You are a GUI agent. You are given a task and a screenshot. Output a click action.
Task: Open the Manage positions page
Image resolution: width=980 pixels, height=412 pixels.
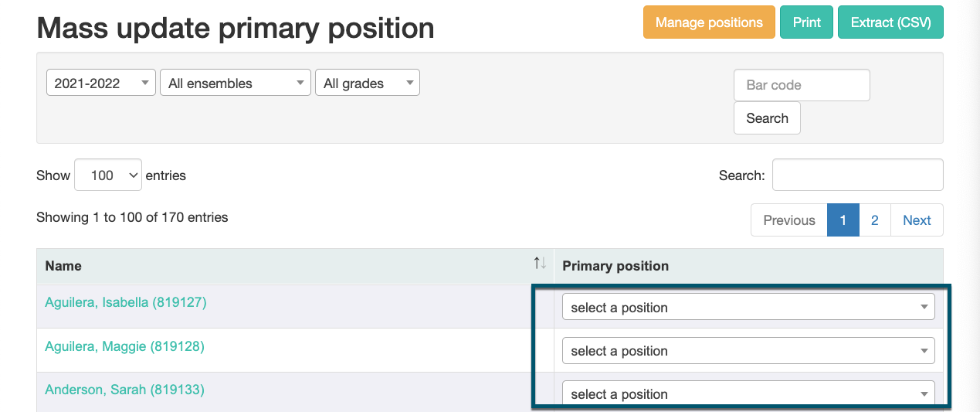(708, 22)
